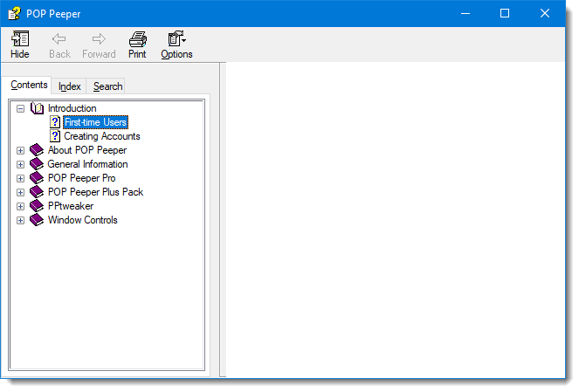
Task: Minimize the POP Peeper help window
Action: pos(465,14)
